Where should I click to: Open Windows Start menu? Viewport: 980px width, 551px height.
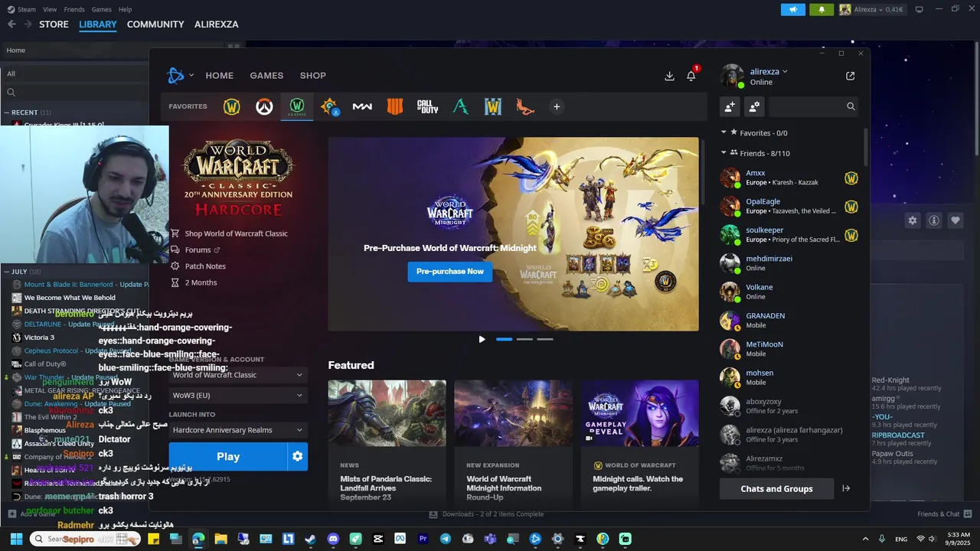16,539
